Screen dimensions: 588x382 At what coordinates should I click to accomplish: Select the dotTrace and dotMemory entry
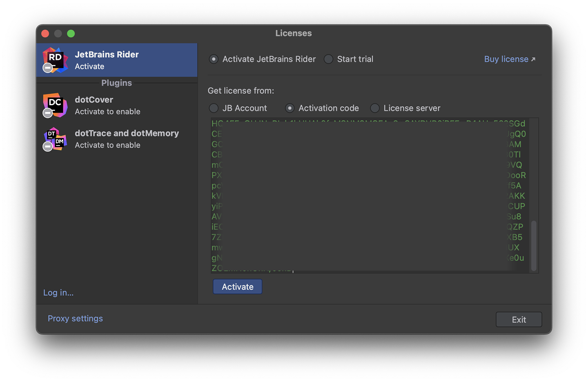(117, 139)
